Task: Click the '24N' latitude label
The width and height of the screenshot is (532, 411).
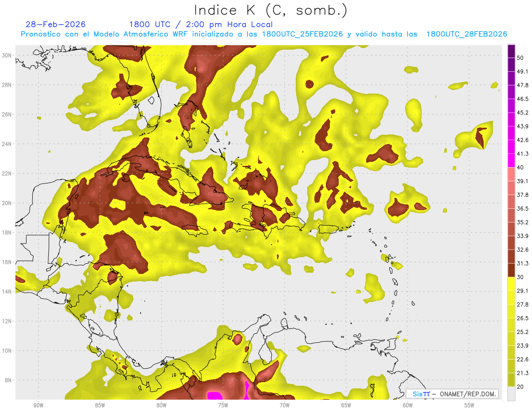Action: coord(7,144)
